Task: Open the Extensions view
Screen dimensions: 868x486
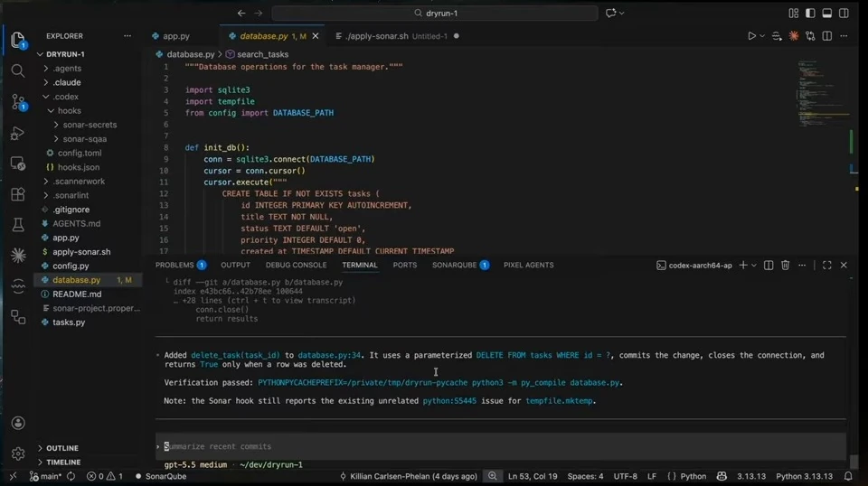Action: click(x=18, y=194)
